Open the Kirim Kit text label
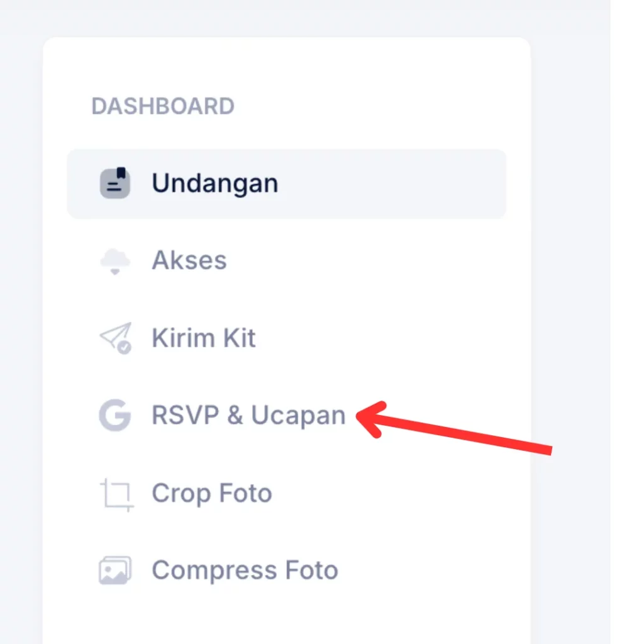The width and height of the screenshot is (644, 644). tap(204, 338)
